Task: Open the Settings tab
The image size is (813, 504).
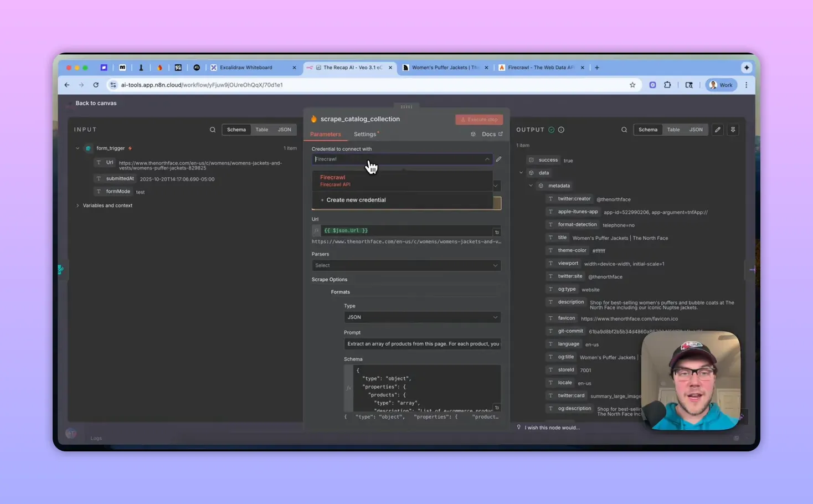Action: click(366, 134)
